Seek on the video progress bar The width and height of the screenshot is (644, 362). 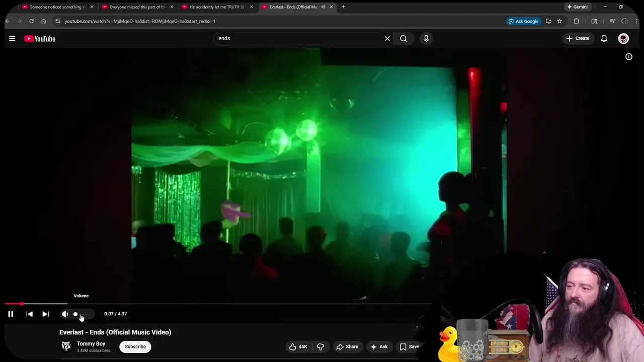[218, 304]
